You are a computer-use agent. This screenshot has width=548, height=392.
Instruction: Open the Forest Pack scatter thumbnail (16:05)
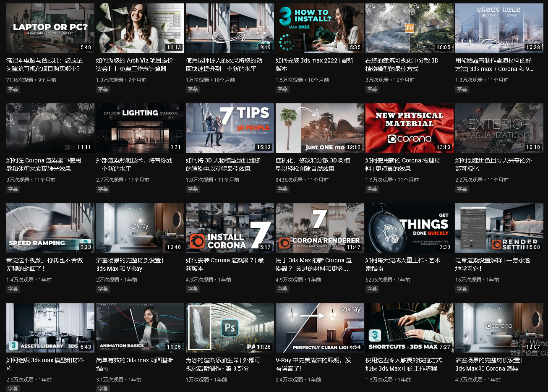coord(409,28)
